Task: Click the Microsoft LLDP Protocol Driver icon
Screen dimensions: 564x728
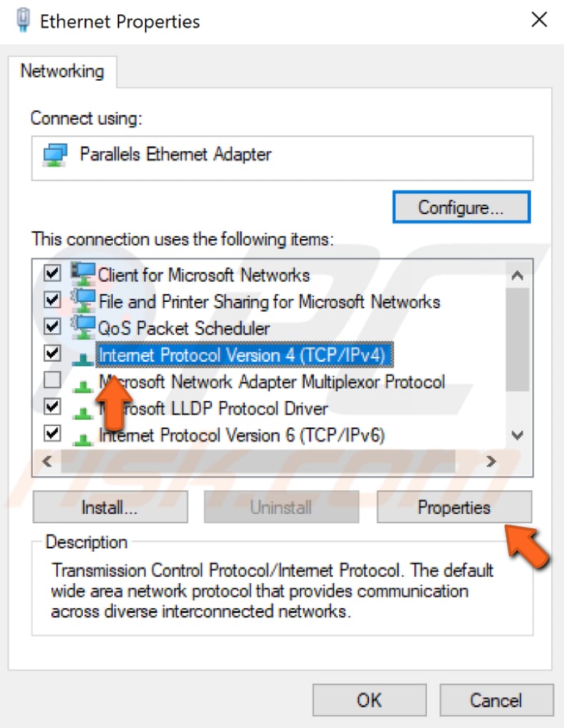Action: 83,408
